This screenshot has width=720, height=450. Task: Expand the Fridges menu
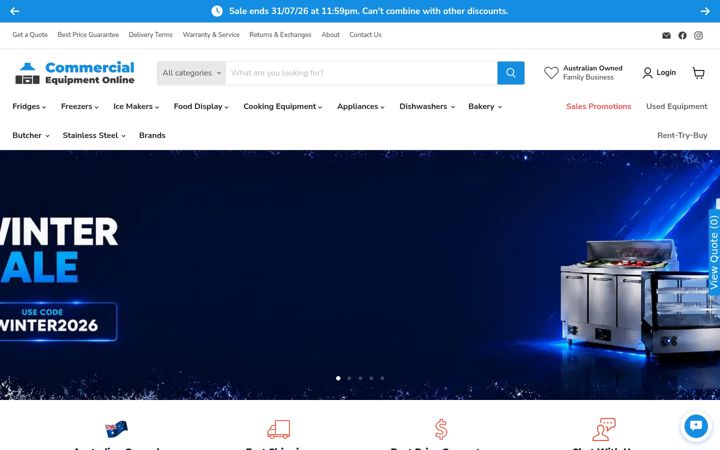click(29, 107)
